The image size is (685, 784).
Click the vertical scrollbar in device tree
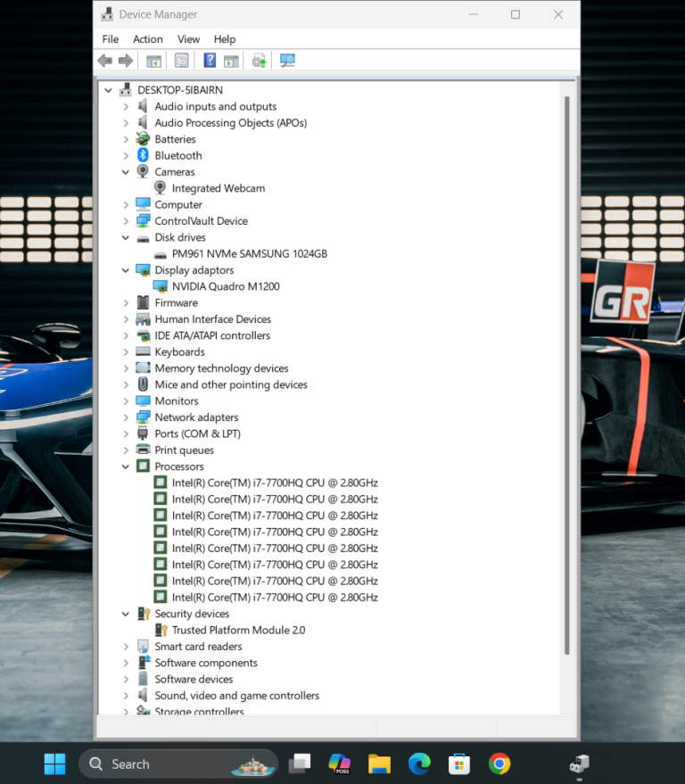(566, 375)
